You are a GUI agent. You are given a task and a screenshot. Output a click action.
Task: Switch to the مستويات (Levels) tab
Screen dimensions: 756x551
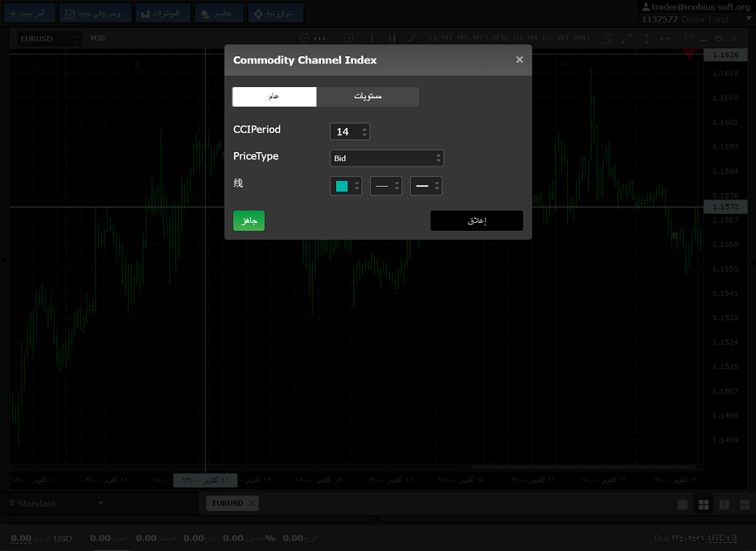pos(368,97)
